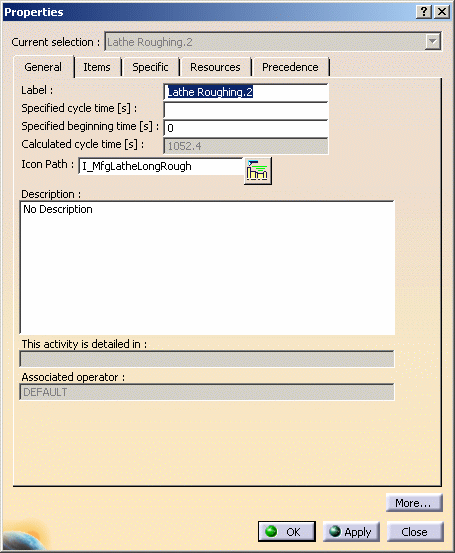Switch to the General tab
The image size is (455, 553).
point(43,67)
